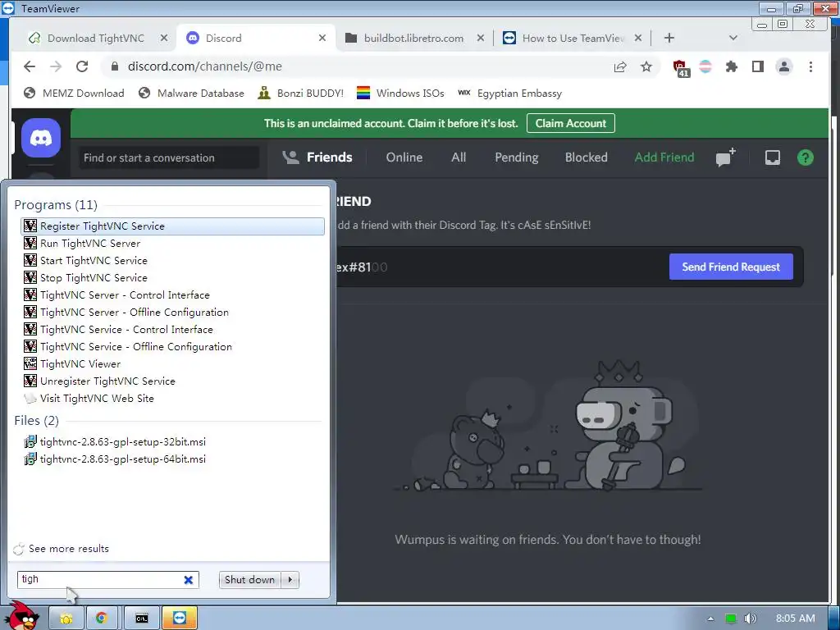
Task: Click the Chrome back arrow
Action: (x=30, y=66)
